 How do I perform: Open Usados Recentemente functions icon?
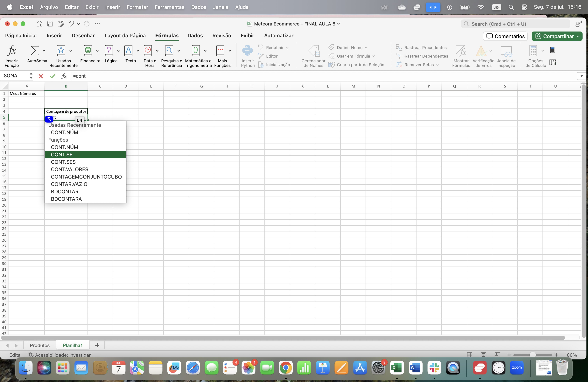(61, 51)
